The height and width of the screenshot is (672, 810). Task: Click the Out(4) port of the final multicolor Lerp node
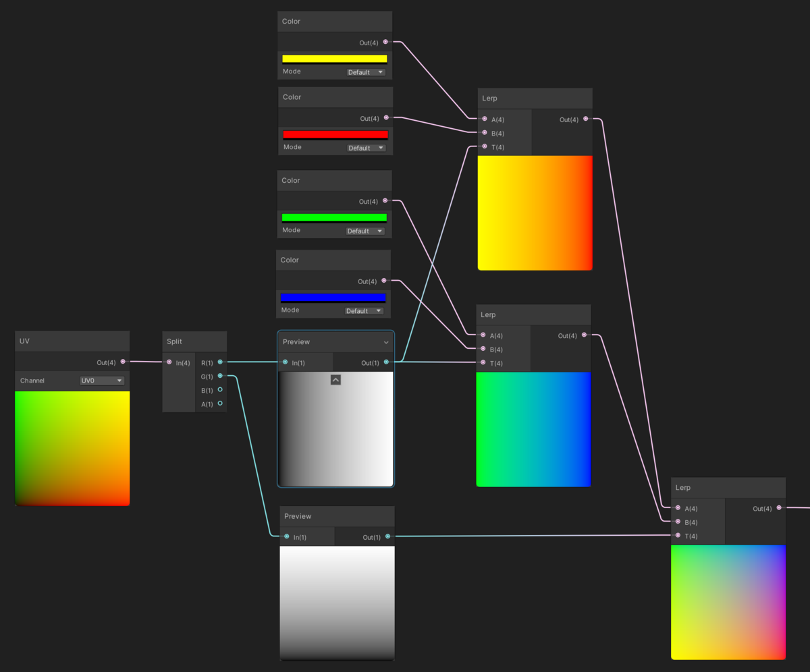pos(779,507)
